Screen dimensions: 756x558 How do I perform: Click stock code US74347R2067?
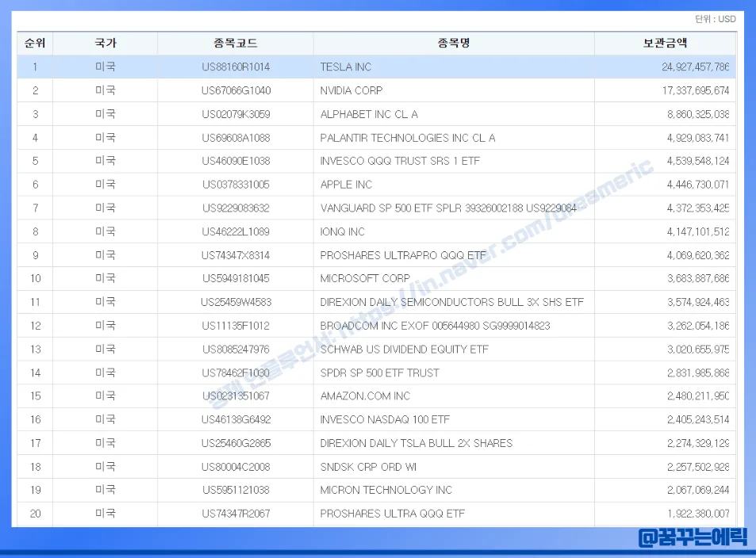click(x=236, y=514)
